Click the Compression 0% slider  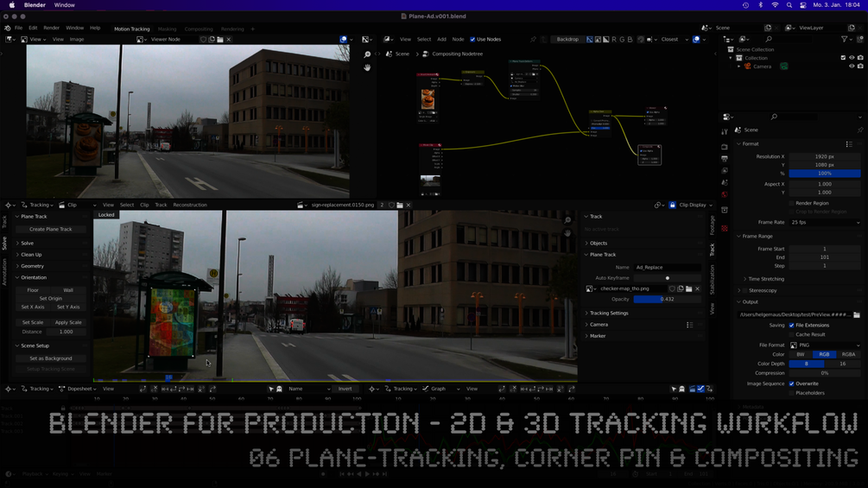[825, 373]
